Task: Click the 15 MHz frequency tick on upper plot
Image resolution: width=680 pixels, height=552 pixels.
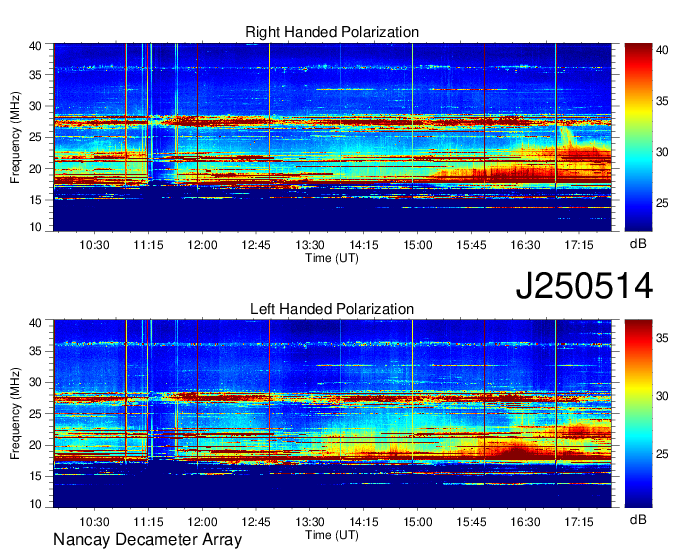Action: (35, 200)
